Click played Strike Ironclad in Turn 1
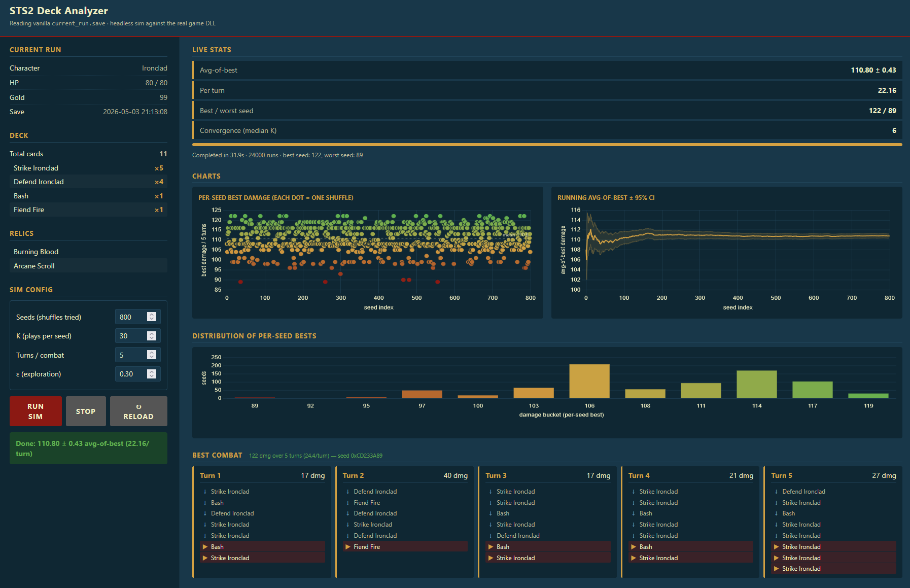Image resolution: width=910 pixels, height=588 pixels. 262,558
